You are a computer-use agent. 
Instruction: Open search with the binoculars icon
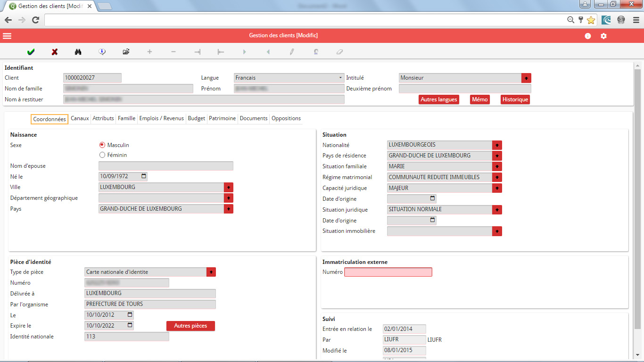[x=78, y=52]
